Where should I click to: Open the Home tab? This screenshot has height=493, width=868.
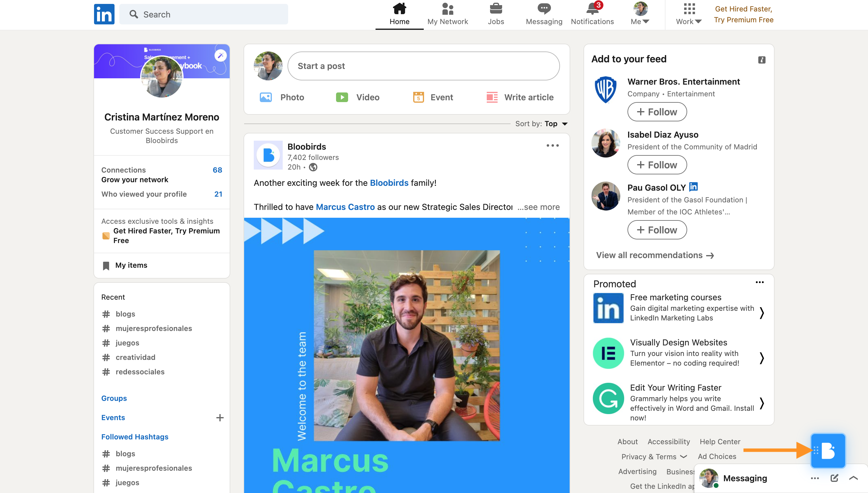pyautogui.click(x=399, y=14)
